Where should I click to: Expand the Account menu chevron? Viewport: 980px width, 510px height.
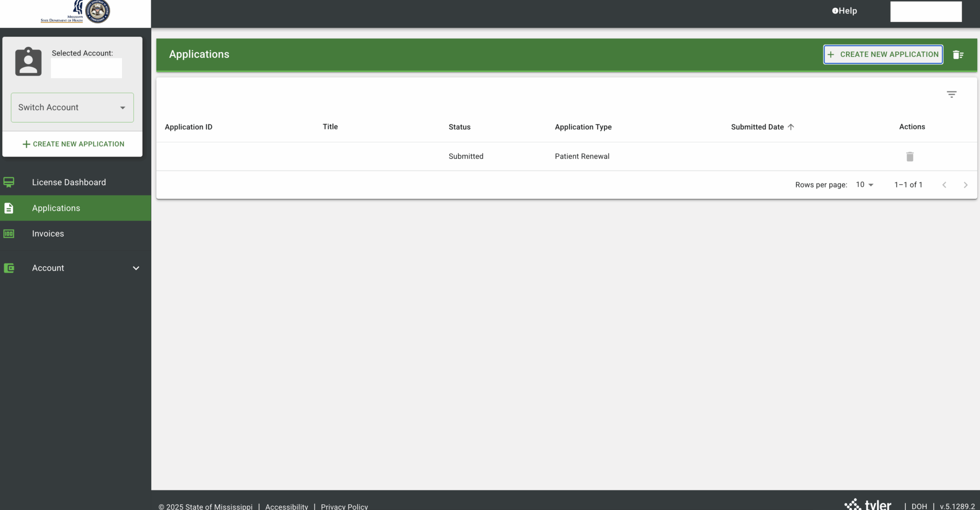(x=136, y=268)
